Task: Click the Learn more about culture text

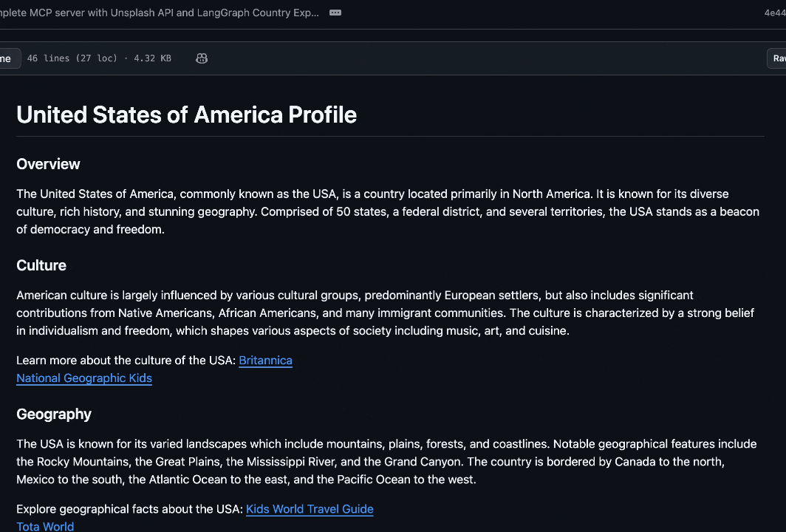Action: (126, 361)
